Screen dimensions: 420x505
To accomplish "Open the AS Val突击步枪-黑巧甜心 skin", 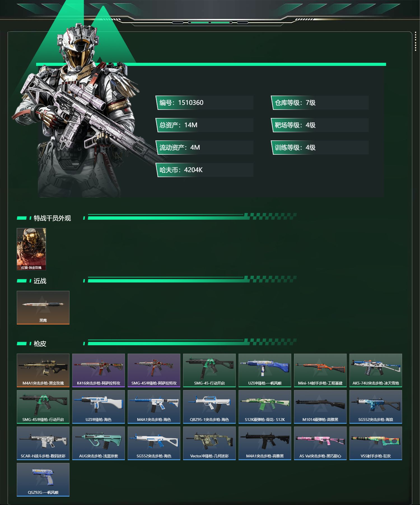I will pyautogui.click(x=320, y=443).
